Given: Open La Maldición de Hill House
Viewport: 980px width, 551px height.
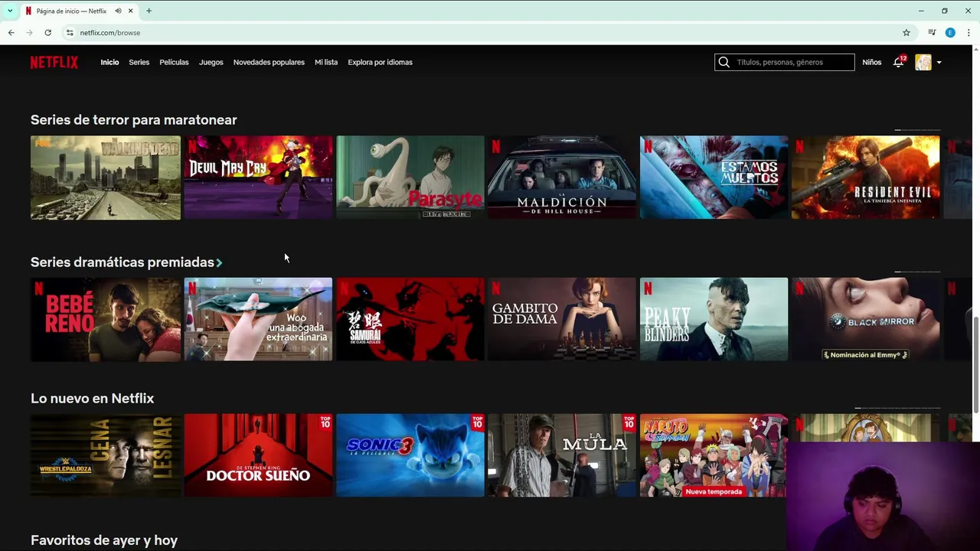Looking at the screenshot, I should [562, 178].
